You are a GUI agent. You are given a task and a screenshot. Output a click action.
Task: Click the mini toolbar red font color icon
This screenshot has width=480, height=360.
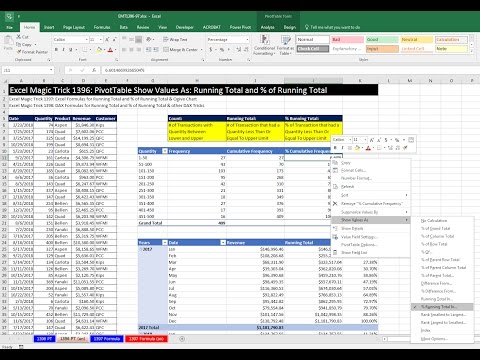coord(368,148)
